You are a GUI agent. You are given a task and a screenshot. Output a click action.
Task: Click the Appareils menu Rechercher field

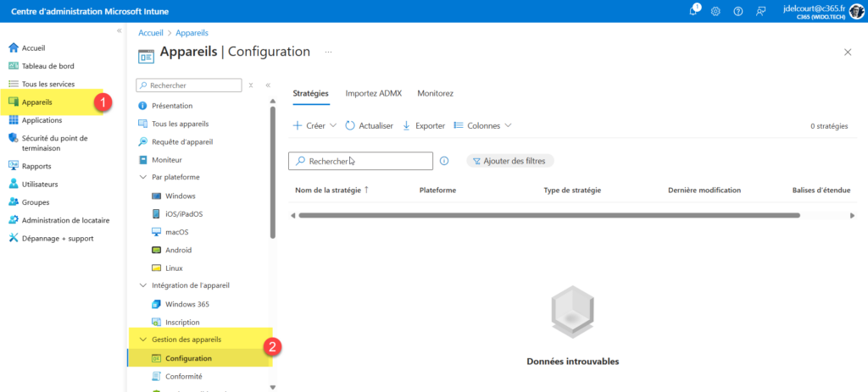(x=189, y=86)
